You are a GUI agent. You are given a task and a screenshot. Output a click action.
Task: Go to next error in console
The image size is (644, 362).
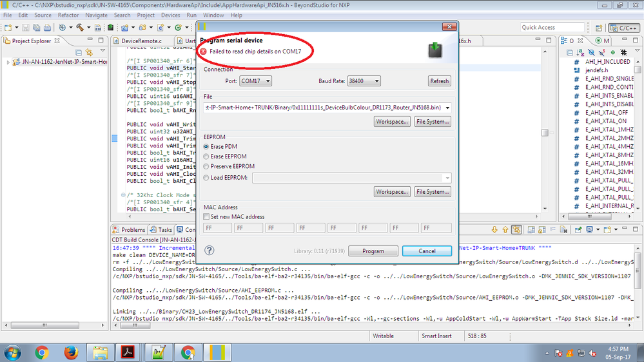click(494, 230)
